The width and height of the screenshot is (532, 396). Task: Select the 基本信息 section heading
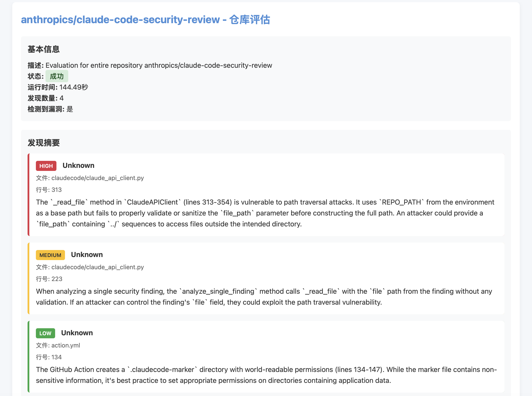44,49
